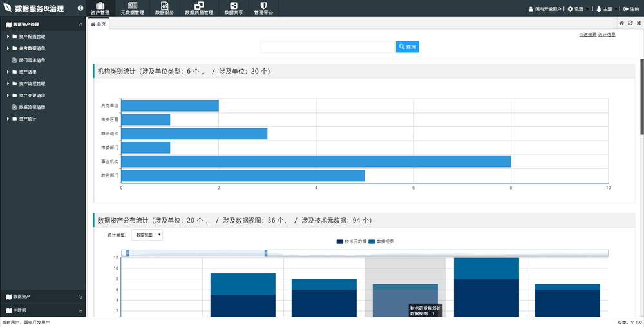Click the 统计信息 link
The height and width of the screenshot is (327, 644).
tap(607, 35)
